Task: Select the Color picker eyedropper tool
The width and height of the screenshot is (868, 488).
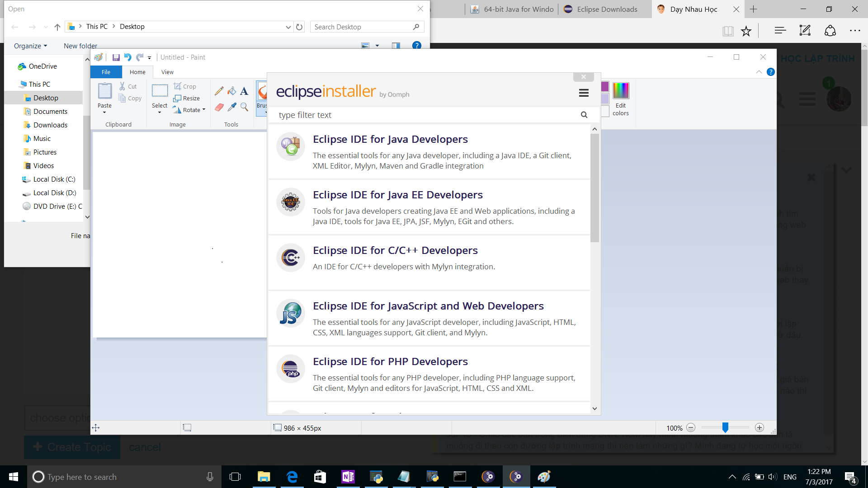Action: click(x=232, y=107)
